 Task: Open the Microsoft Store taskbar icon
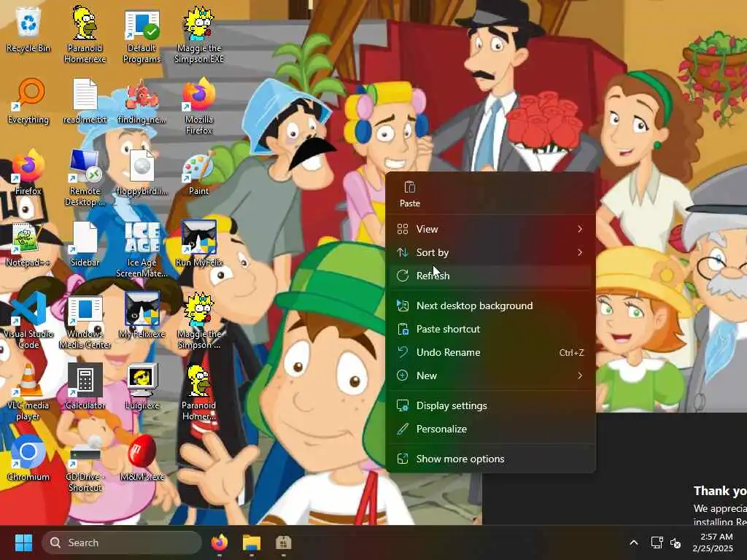coord(284,542)
